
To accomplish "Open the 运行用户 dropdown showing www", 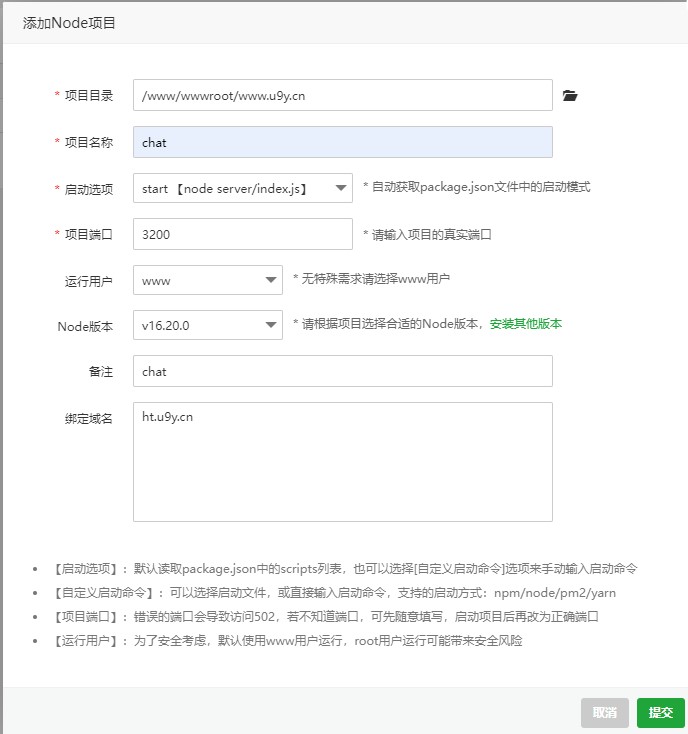I will 207,280.
